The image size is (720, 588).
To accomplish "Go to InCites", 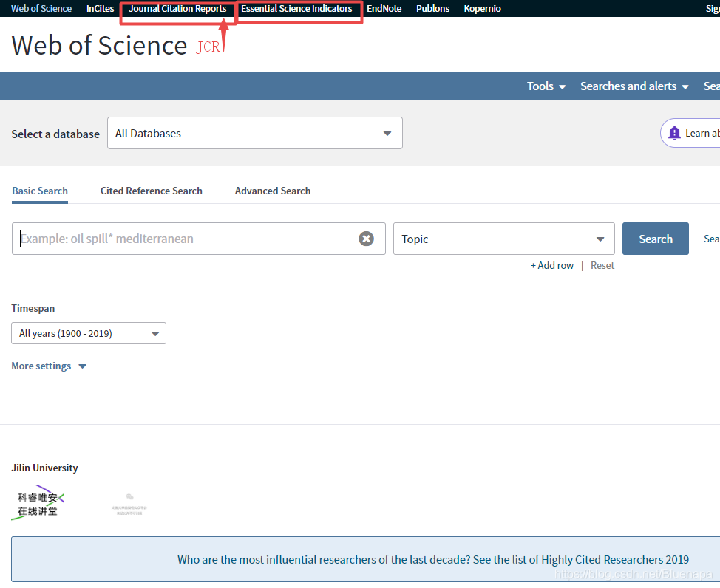I will 100,8.
